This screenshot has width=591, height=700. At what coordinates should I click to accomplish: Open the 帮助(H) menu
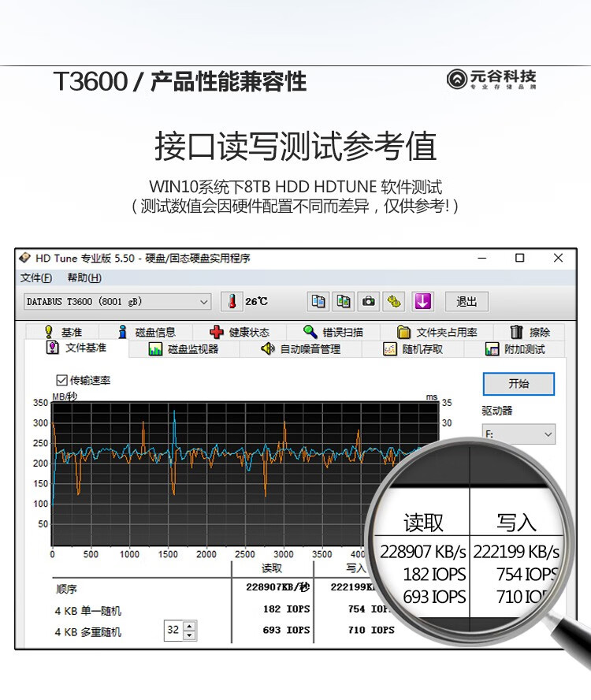pos(84,277)
